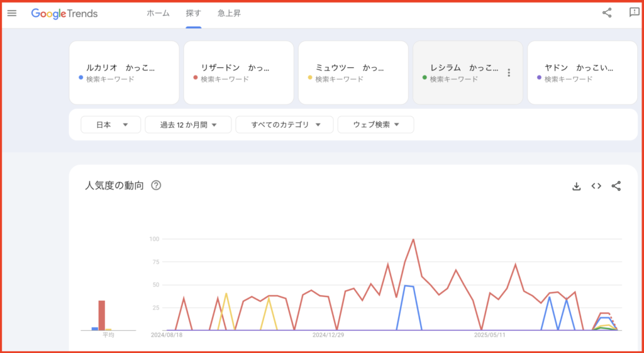Screen dimensions: 644x353
Task: Open the hamburger main menu
Action: (12, 13)
